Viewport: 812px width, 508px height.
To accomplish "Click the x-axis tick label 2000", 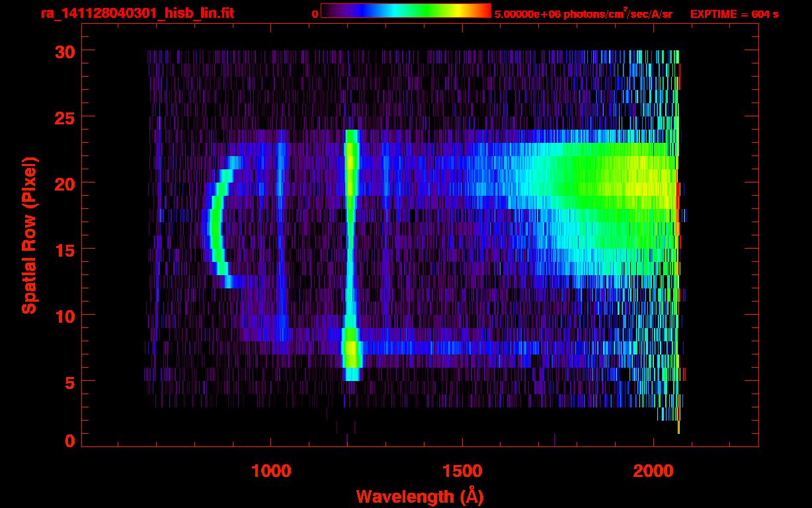I will point(653,471).
